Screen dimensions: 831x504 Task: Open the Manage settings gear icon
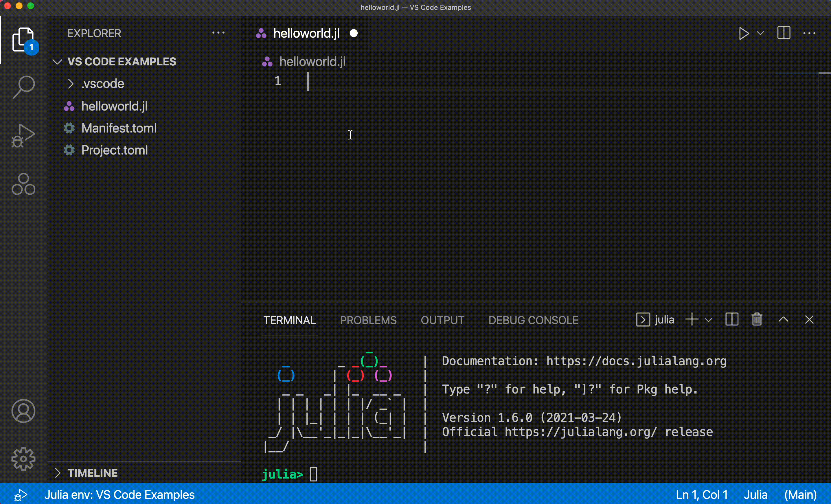pyautogui.click(x=23, y=459)
